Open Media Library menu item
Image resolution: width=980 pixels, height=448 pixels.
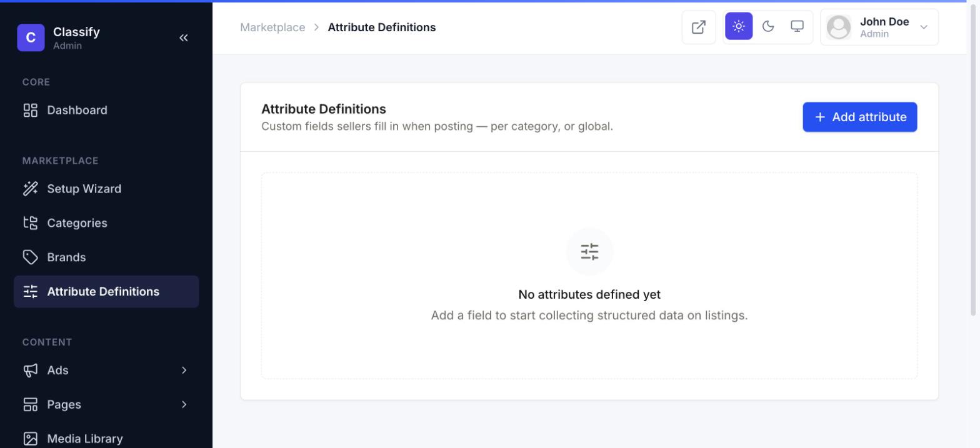pos(106,439)
